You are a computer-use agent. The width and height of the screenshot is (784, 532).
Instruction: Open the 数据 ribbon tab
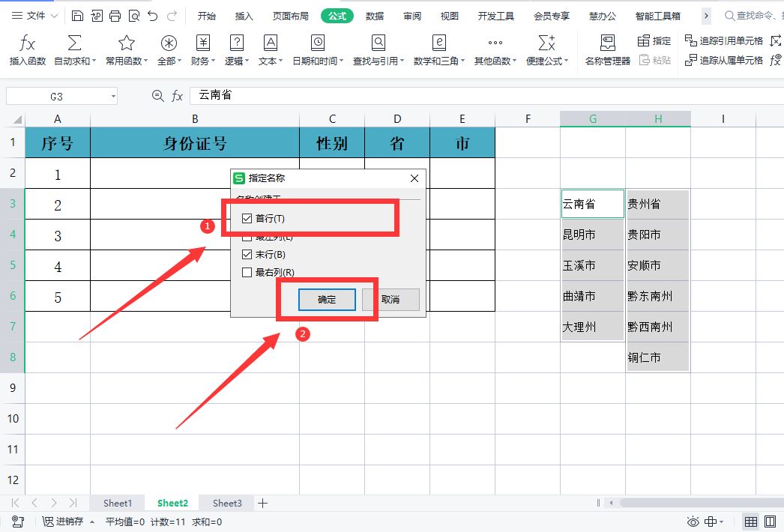[375, 16]
